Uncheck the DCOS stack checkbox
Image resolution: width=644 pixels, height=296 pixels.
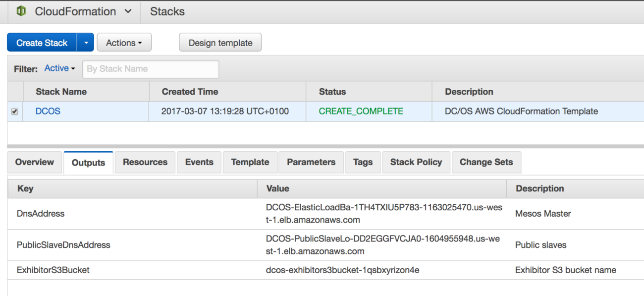click(x=14, y=112)
